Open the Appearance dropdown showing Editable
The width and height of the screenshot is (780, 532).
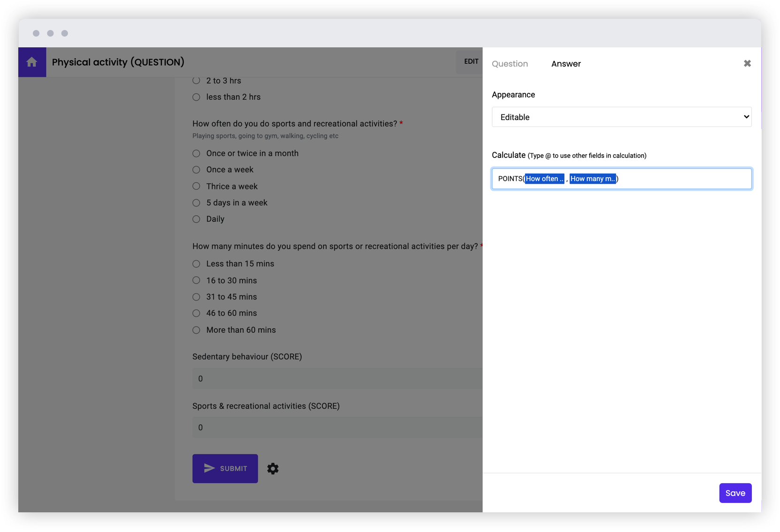(x=621, y=117)
